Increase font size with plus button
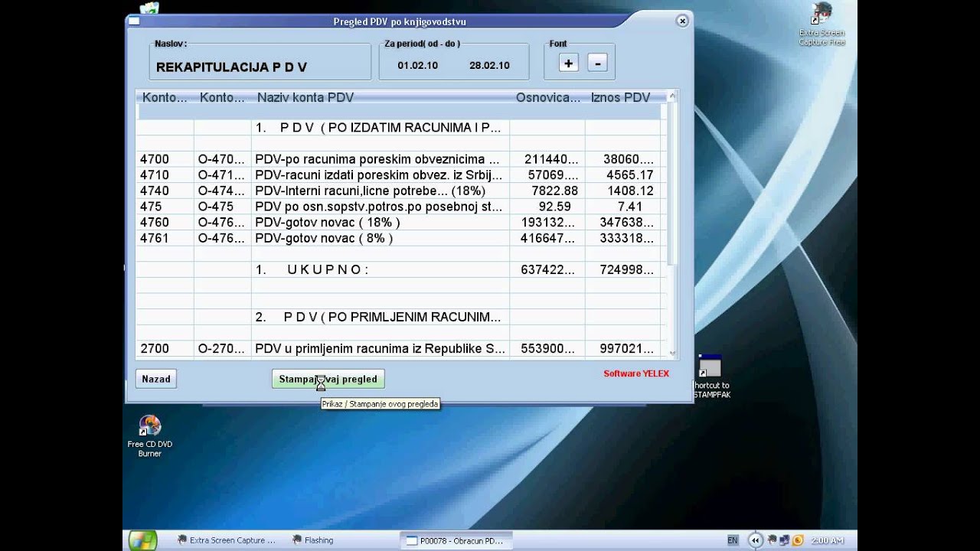The width and height of the screenshot is (980, 551). (568, 64)
